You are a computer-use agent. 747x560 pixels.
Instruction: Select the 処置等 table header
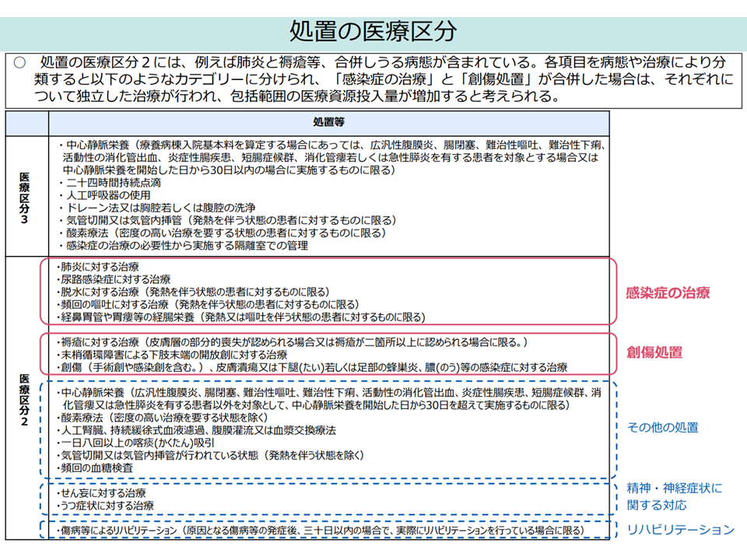[x=328, y=122]
